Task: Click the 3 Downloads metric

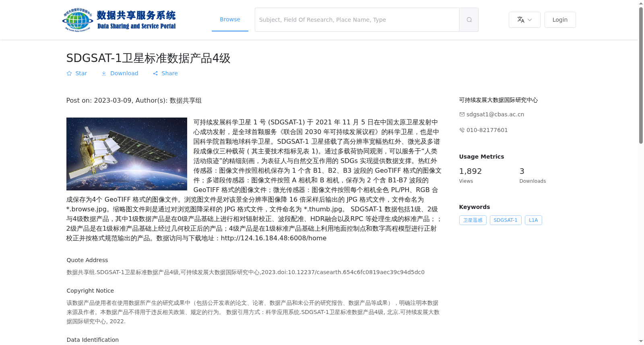Action: [533, 176]
